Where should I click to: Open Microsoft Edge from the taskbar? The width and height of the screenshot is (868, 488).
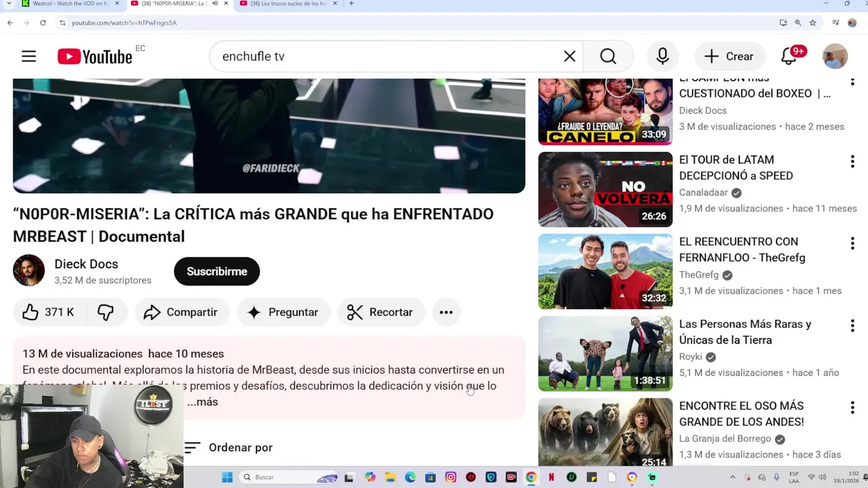tap(410, 477)
